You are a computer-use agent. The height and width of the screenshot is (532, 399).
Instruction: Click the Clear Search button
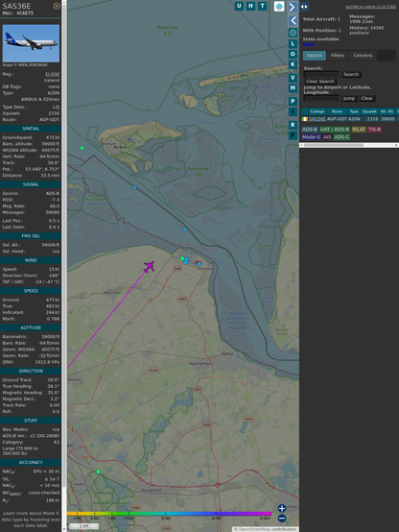pyautogui.click(x=320, y=82)
